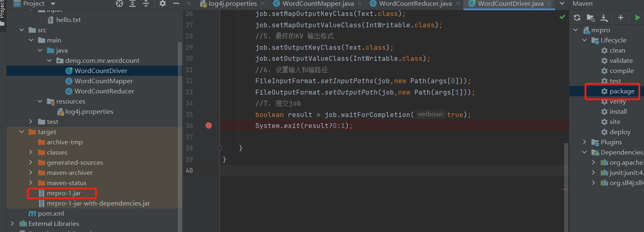The height and width of the screenshot is (232, 644).
Task: Collapse the java source folder
Action: coord(40,51)
